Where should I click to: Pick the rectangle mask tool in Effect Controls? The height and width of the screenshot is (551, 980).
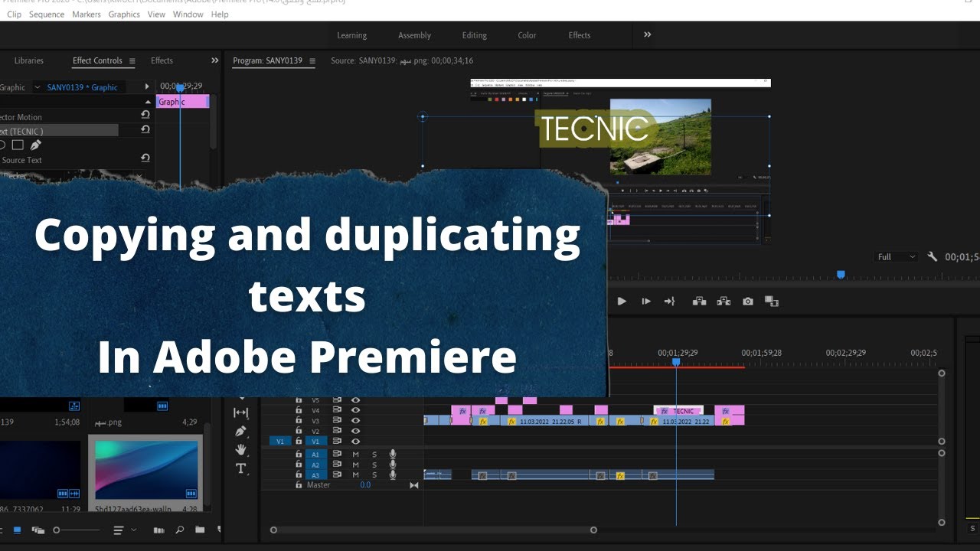(x=18, y=145)
